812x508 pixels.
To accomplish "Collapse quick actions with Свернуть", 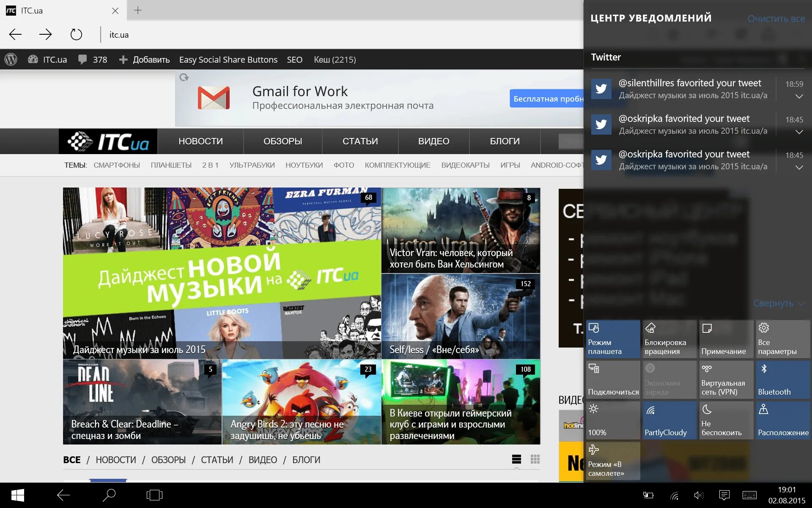I will pos(778,304).
